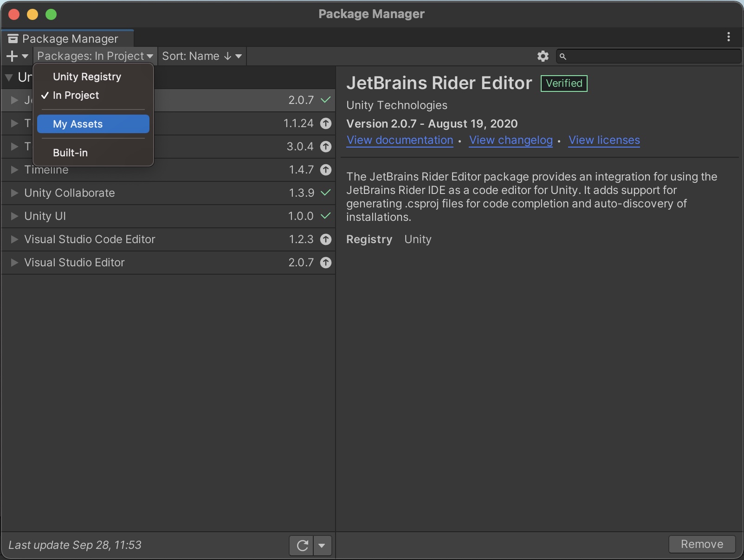Select Unity Registry from the menu
The height and width of the screenshot is (560, 744).
coord(93,77)
